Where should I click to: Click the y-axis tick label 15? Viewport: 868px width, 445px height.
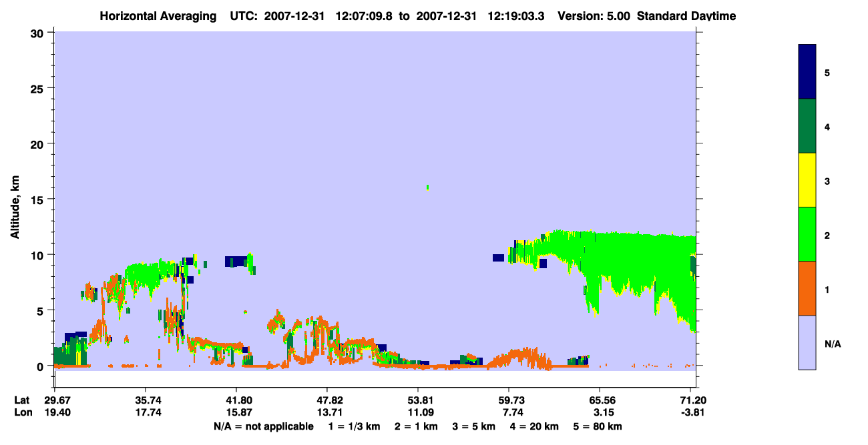click(39, 199)
